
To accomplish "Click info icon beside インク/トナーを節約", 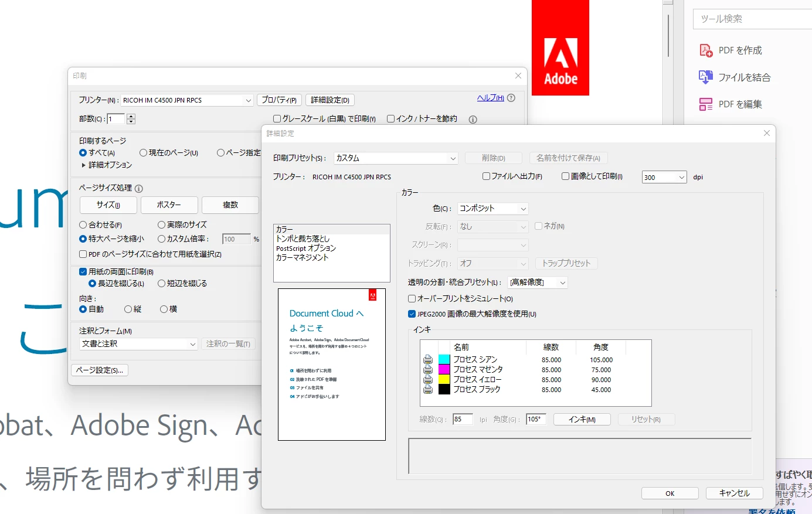I will (473, 120).
